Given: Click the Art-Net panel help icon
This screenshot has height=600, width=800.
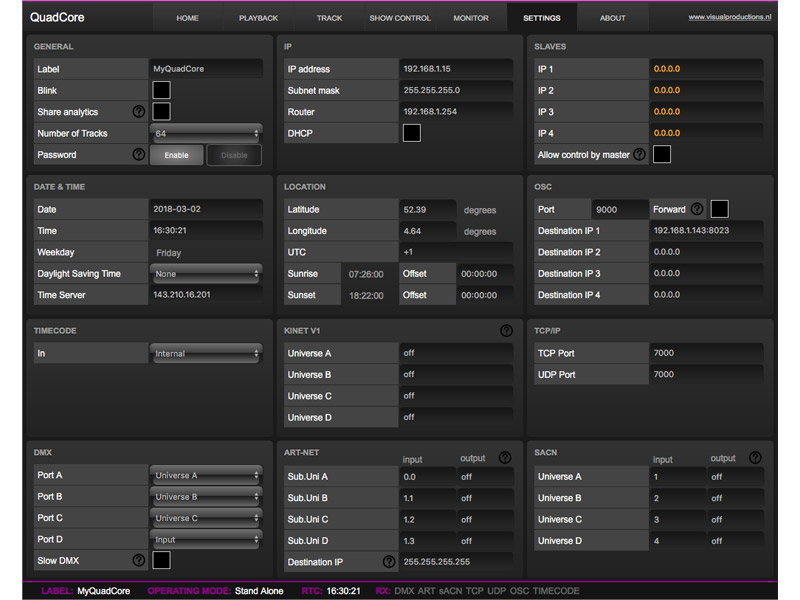Looking at the screenshot, I should point(503,458).
